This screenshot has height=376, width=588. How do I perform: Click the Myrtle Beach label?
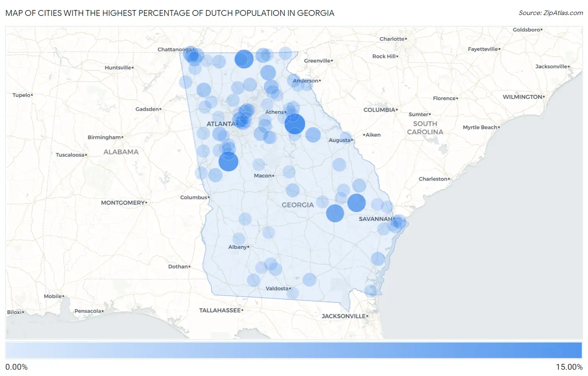(x=480, y=128)
